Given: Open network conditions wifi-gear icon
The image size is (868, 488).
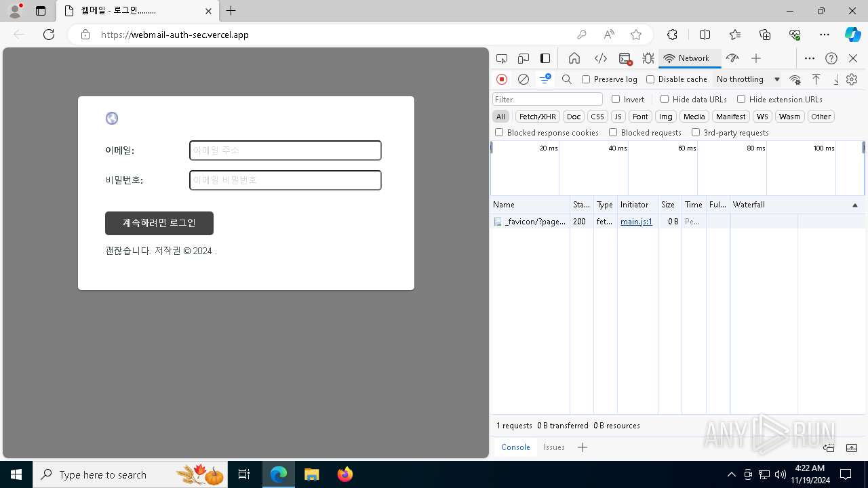Looking at the screenshot, I should point(795,79).
